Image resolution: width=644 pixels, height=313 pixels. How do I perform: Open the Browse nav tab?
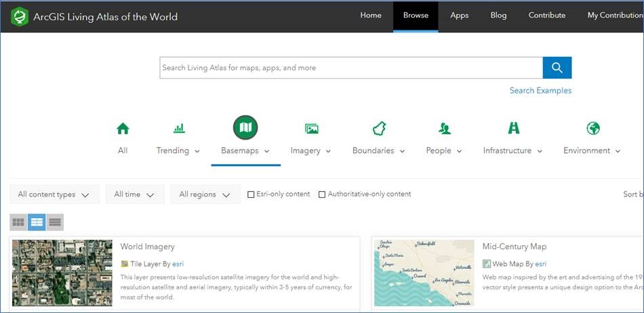click(x=416, y=16)
